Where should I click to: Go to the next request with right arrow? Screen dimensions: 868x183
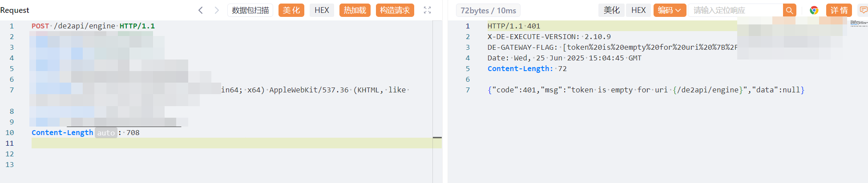point(217,10)
